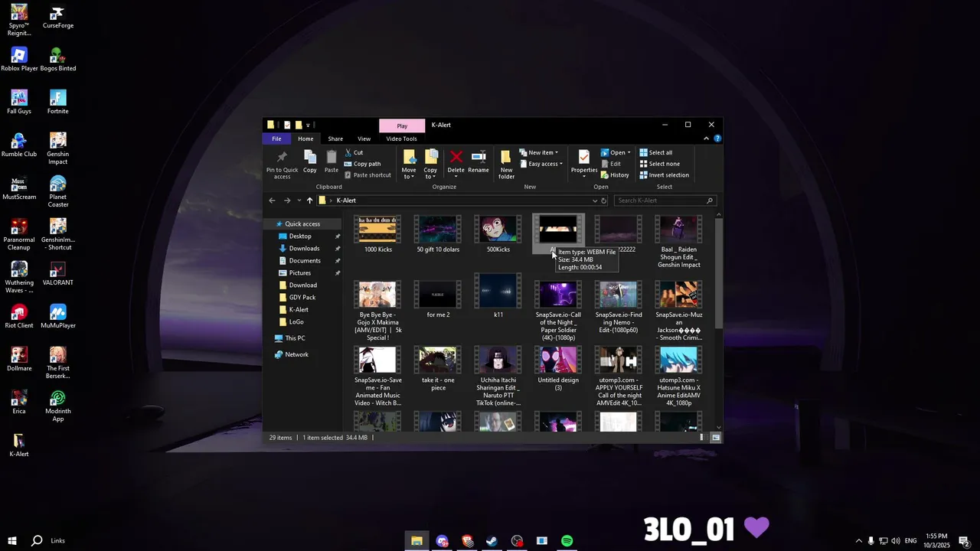Viewport: 980px width, 551px height.
Task: Click the Play contextual tab header
Action: point(402,126)
